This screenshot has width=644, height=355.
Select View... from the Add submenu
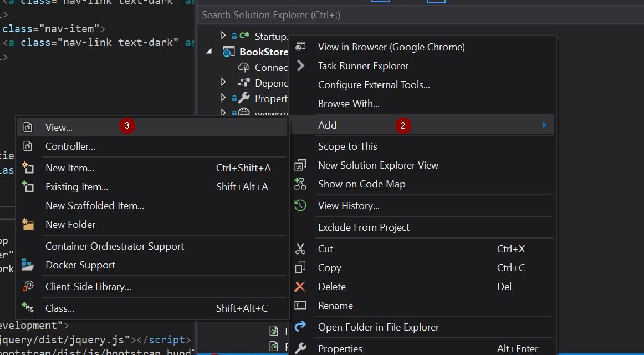tap(59, 128)
